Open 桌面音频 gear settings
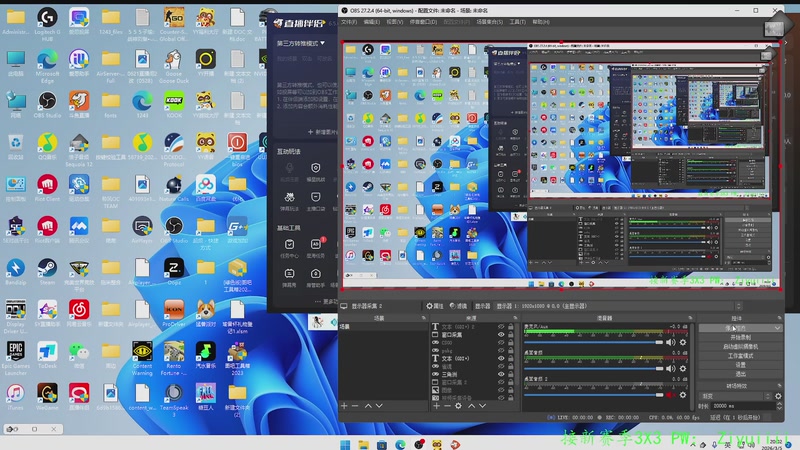The image size is (800, 450). [x=683, y=368]
